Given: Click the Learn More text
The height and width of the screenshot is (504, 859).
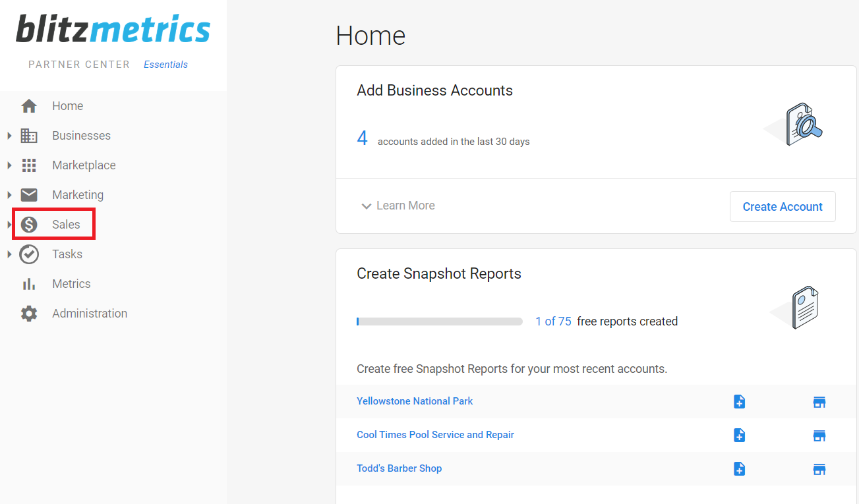Looking at the screenshot, I should tap(405, 206).
